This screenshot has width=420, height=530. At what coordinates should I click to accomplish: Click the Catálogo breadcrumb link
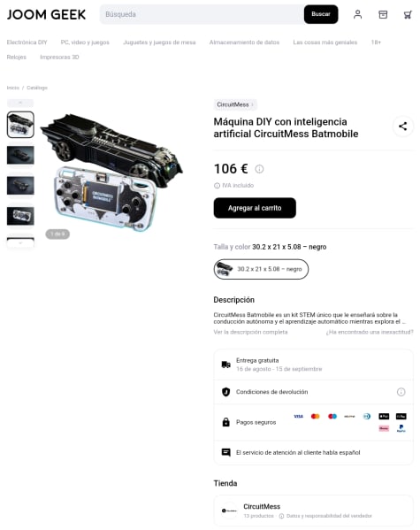click(37, 88)
